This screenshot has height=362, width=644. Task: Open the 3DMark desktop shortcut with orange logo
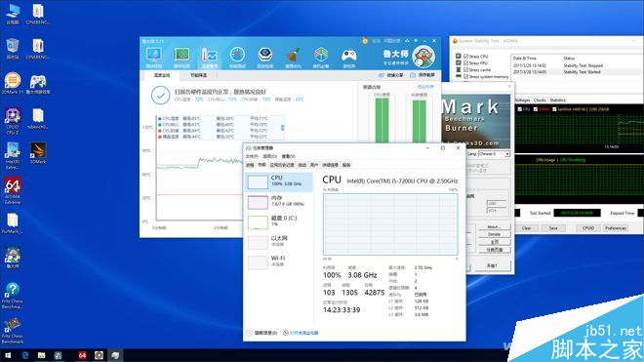tap(38, 153)
